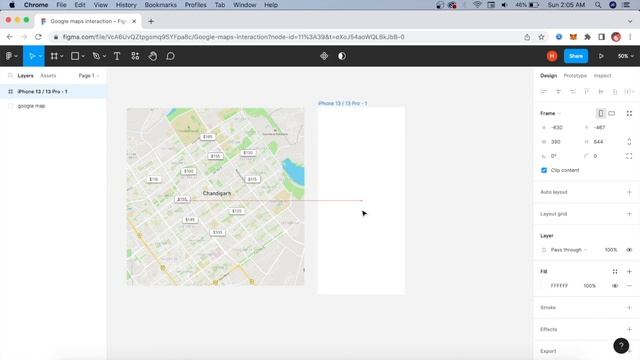Click the align top icon

tap(587, 91)
